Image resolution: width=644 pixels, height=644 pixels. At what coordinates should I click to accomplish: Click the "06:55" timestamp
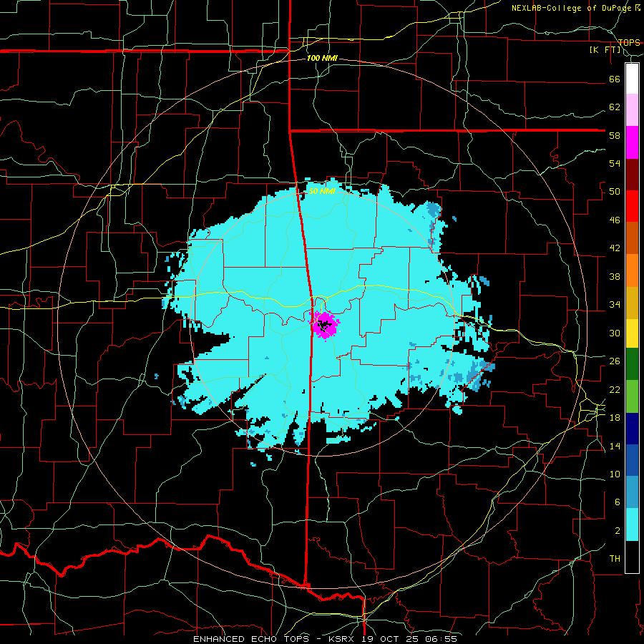coord(443,639)
